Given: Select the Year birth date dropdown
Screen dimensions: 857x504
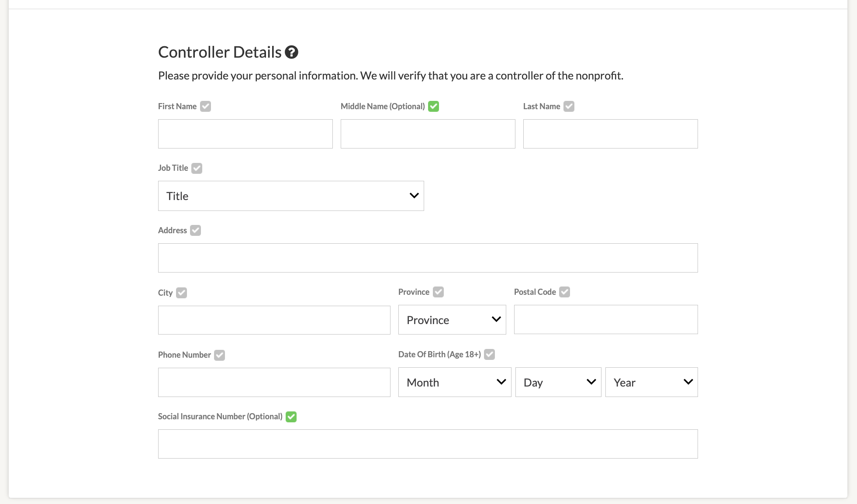Looking at the screenshot, I should [651, 382].
